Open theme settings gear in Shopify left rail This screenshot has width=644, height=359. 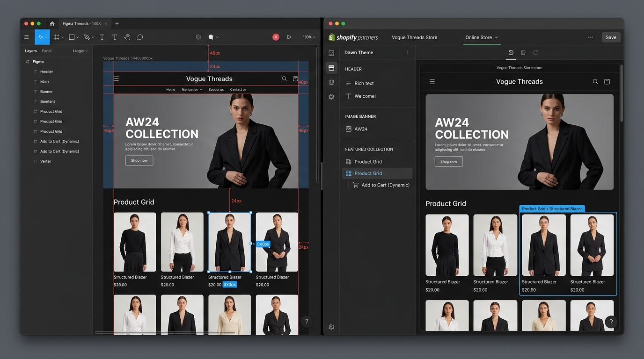click(331, 97)
